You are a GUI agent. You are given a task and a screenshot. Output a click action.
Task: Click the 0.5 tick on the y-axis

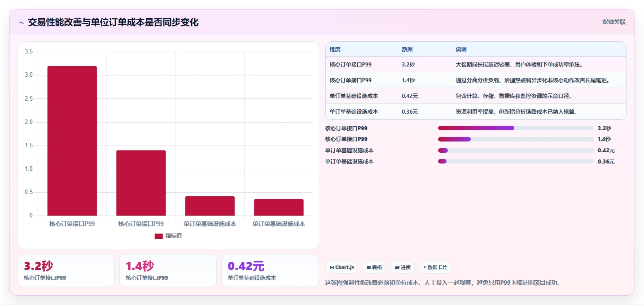pos(29,192)
